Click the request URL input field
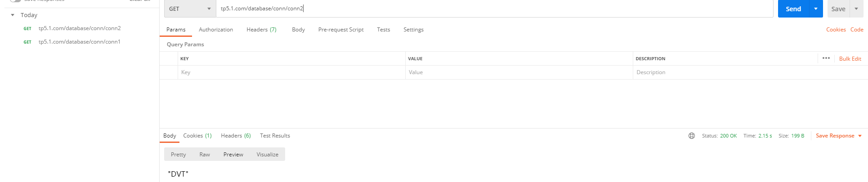The image size is (868, 182). click(495, 9)
